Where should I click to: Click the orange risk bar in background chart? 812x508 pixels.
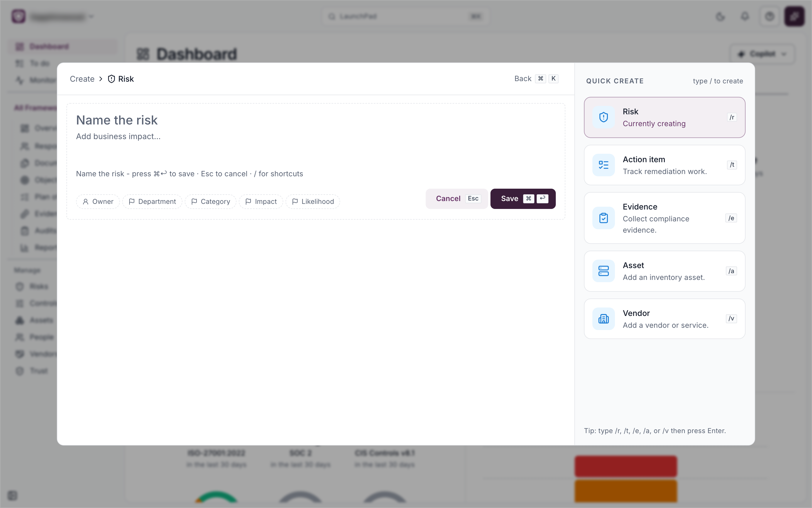coord(626,491)
